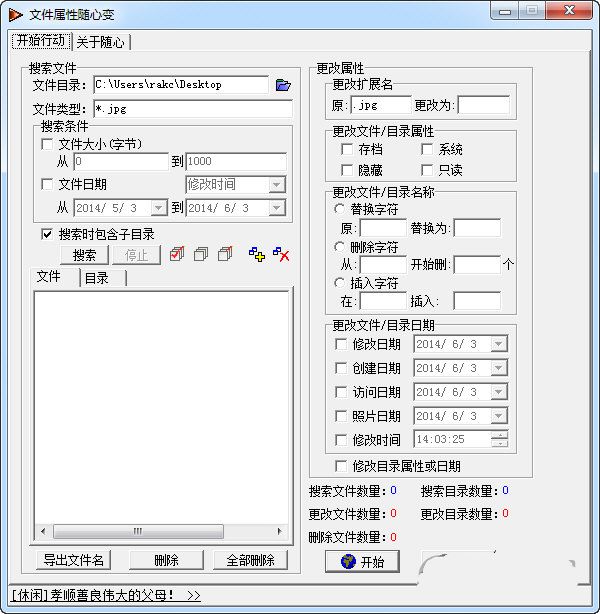Expand the 创建日期 date picker dropdown
Screen dimensions: 600x614
point(498,368)
